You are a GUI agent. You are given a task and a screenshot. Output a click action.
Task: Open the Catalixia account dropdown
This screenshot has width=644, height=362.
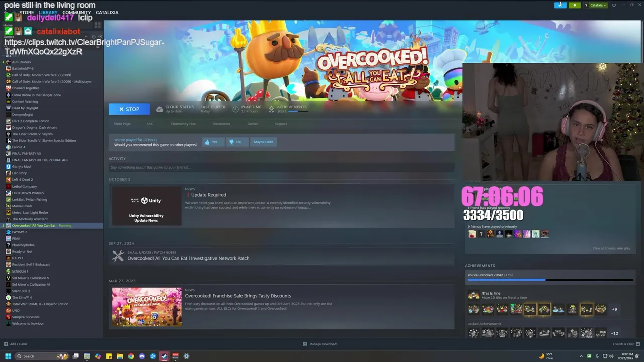[x=598, y=5]
